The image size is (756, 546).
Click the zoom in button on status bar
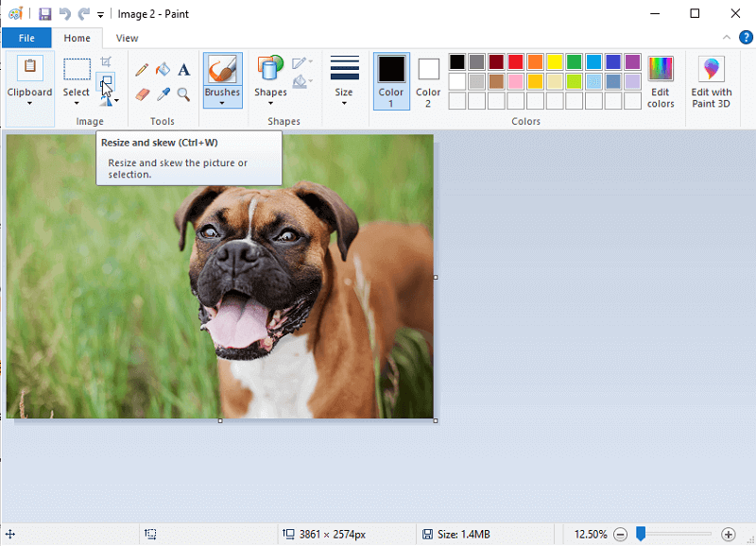tap(728, 534)
